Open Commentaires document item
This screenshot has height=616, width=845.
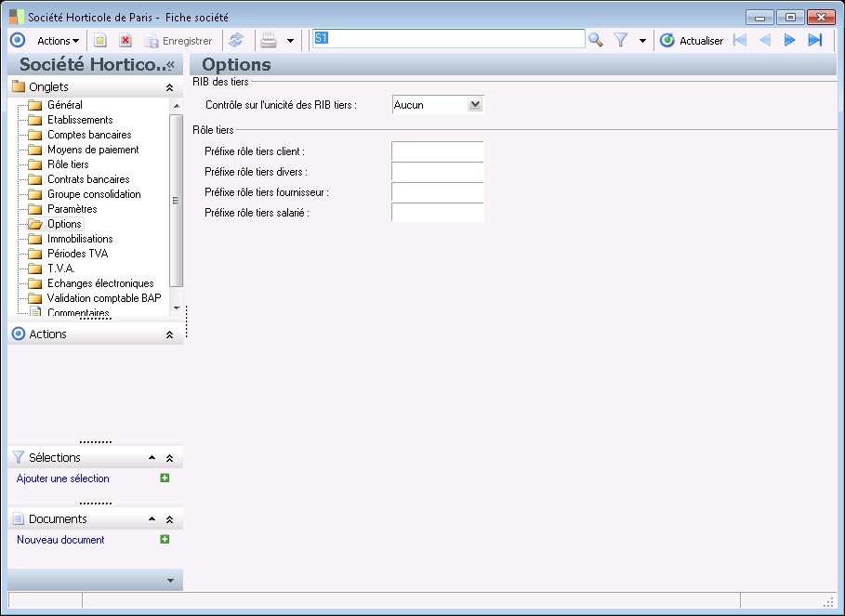pyautogui.click(x=78, y=312)
